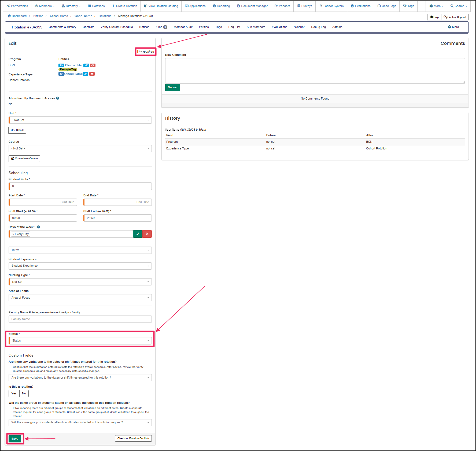Remove the Every Day chip
476x451 pixels.
(13, 234)
